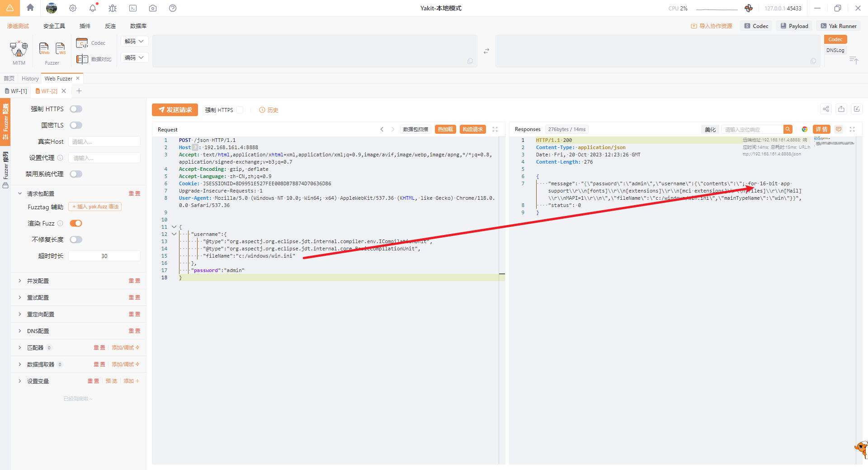Switch to the WF-[1] fuzzer tab
Image resolution: width=868 pixels, height=470 pixels.
point(16,91)
